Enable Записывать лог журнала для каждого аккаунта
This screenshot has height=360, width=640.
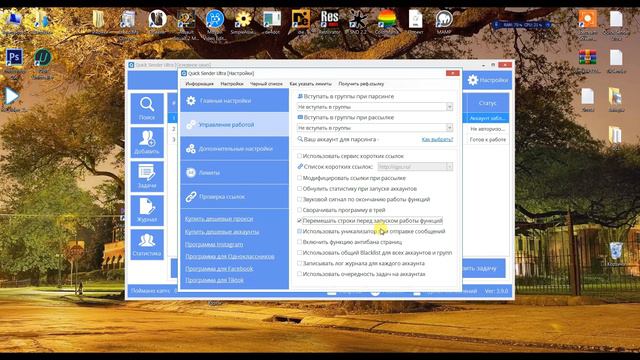click(x=300, y=263)
